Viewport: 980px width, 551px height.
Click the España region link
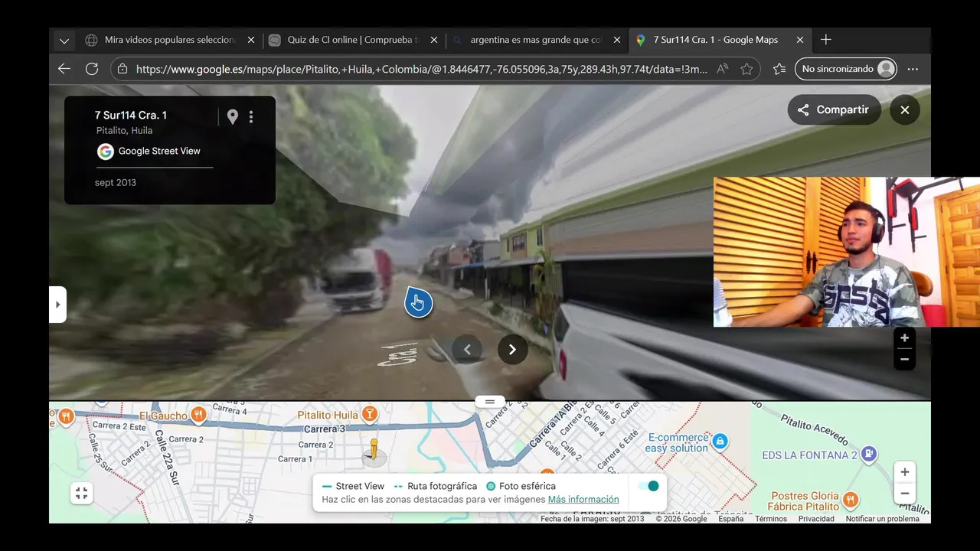coord(731,519)
